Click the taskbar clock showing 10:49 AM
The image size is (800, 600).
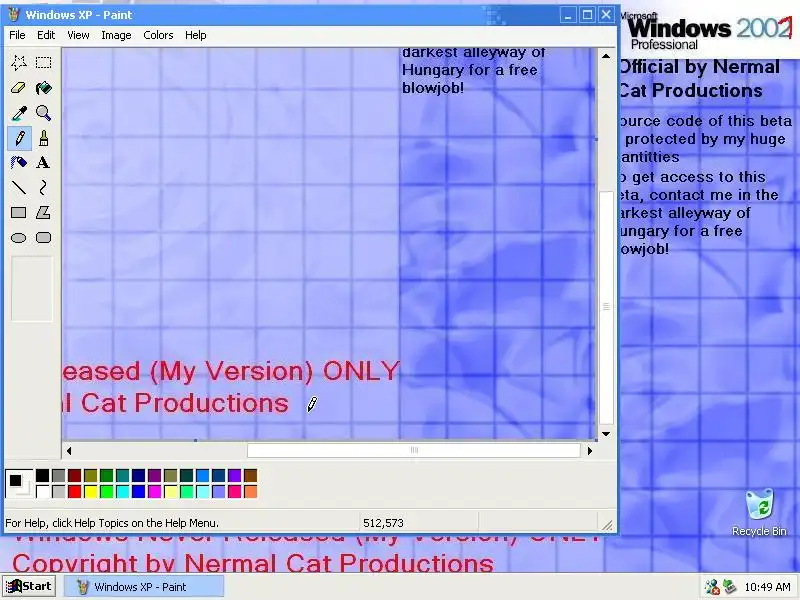click(x=767, y=587)
